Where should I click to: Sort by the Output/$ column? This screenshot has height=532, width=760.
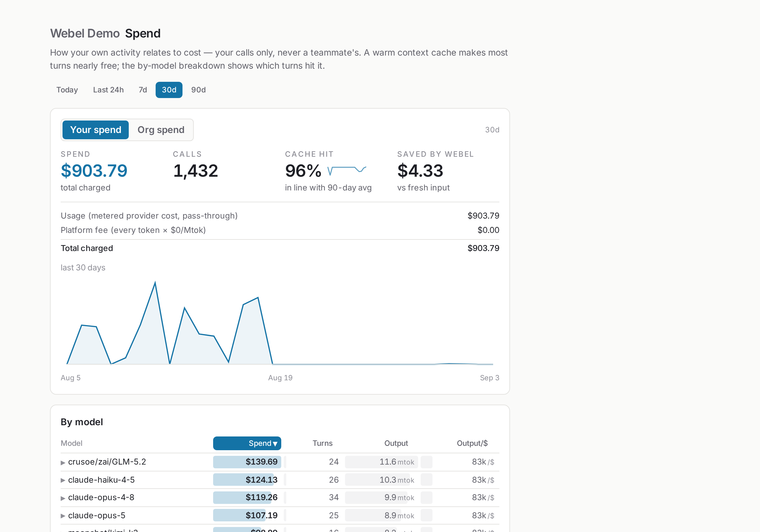(x=472, y=443)
